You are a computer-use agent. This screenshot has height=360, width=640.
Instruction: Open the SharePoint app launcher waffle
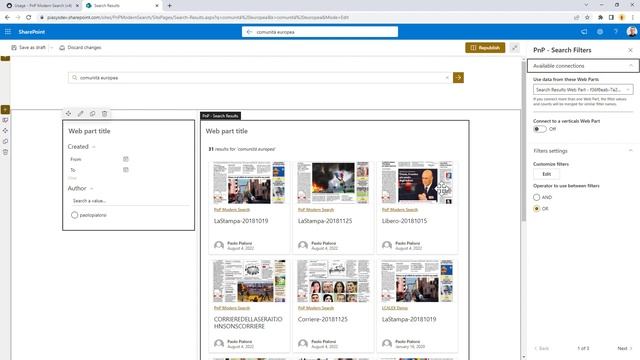8,31
